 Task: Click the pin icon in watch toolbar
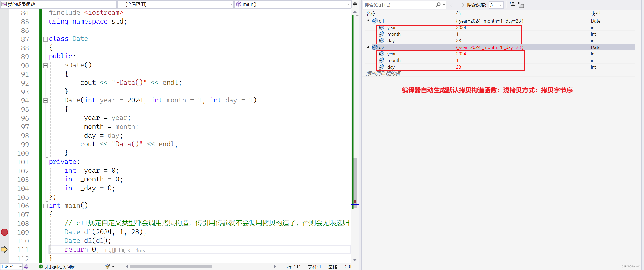(x=512, y=5)
